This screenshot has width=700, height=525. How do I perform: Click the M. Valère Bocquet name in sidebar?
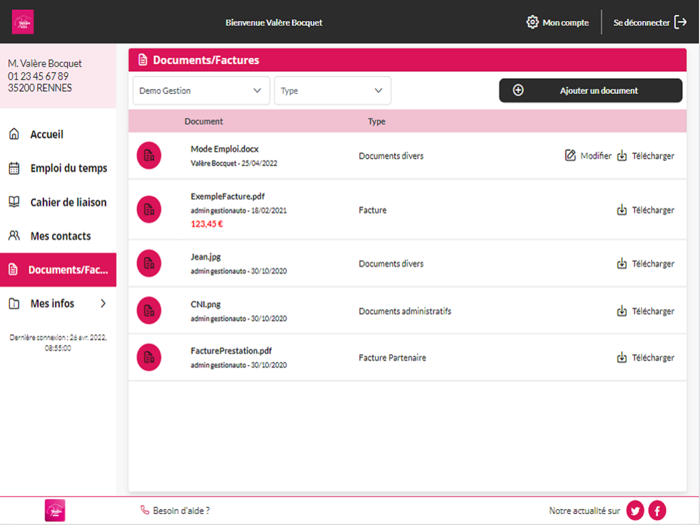45,63
